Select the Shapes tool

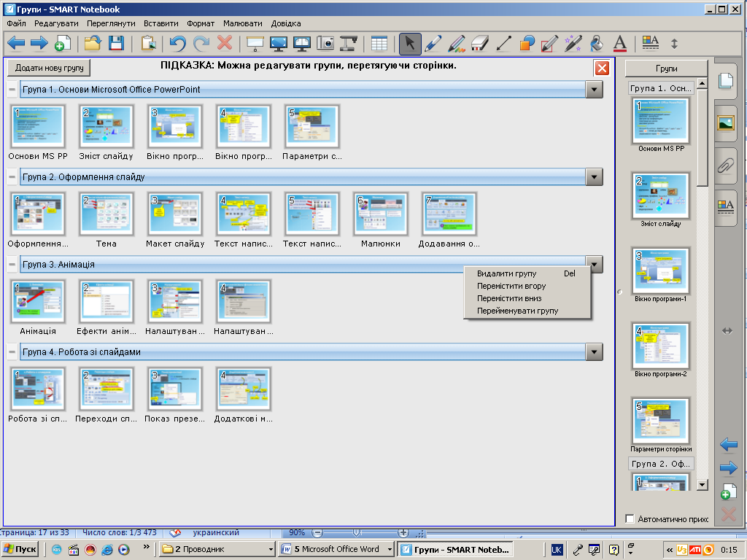[x=527, y=44]
